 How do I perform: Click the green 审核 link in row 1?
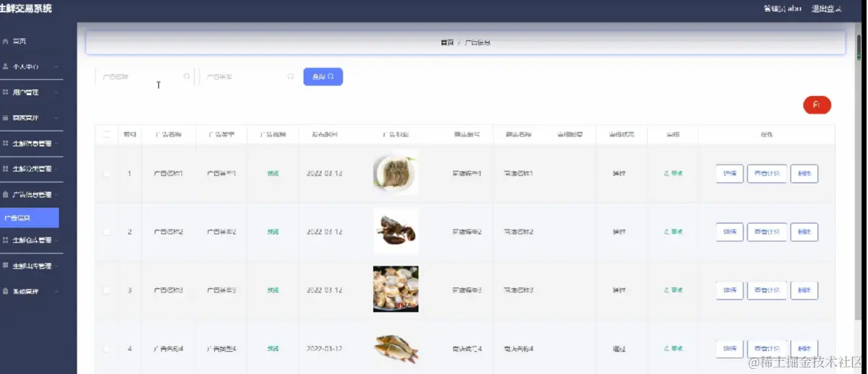tap(673, 174)
